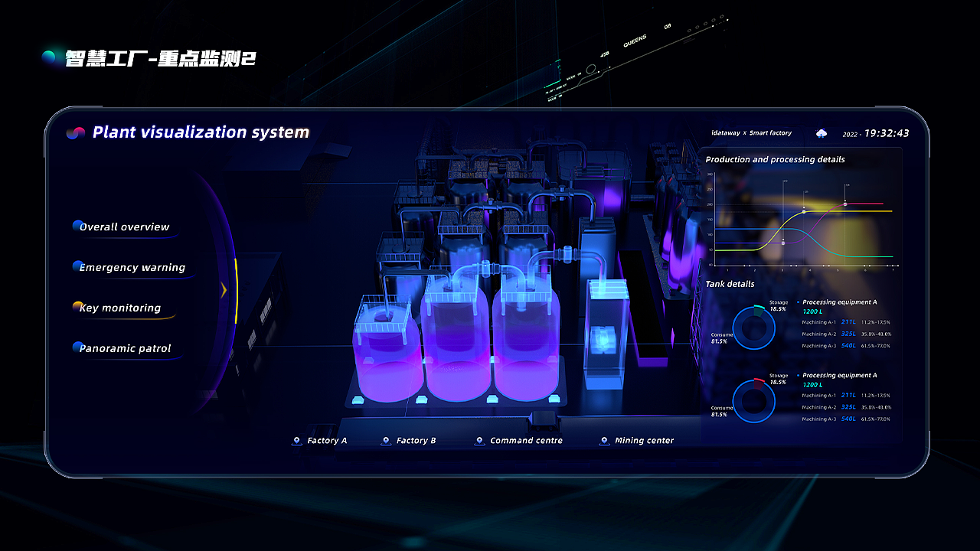Viewport: 980px width, 551px height.
Task: Open the Emergency warning menu item
Action: coord(132,267)
